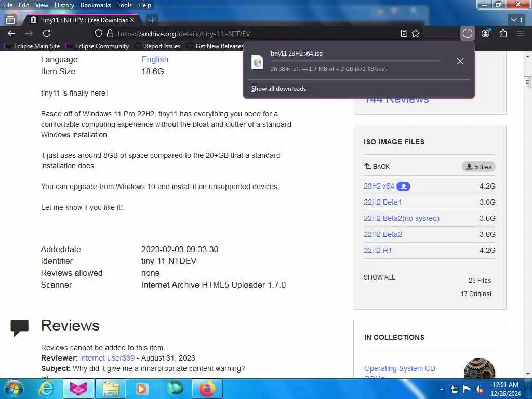The height and width of the screenshot is (399, 532).
Task: Open the Edit menu
Action: 24,5
